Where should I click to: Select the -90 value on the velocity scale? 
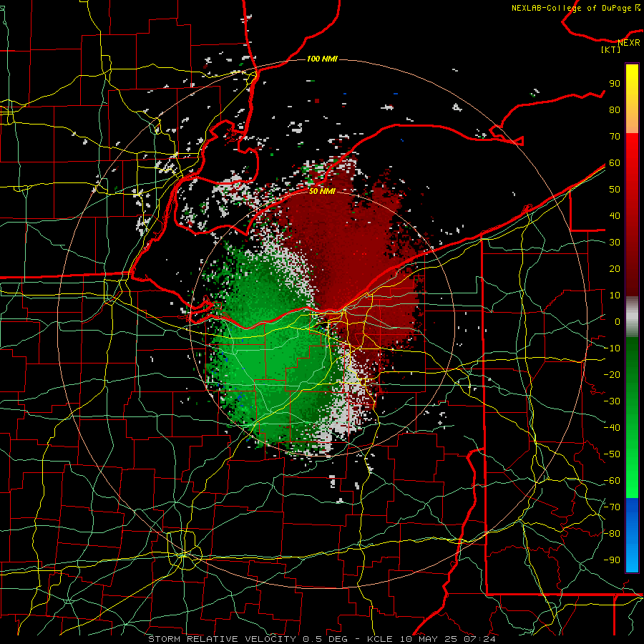pyautogui.click(x=612, y=560)
